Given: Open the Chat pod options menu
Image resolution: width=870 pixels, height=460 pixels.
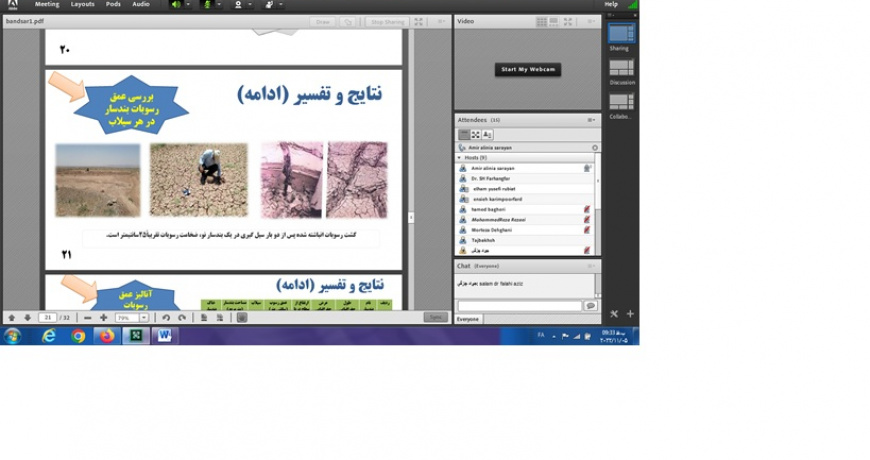Looking at the screenshot, I should pyautogui.click(x=591, y=266).
